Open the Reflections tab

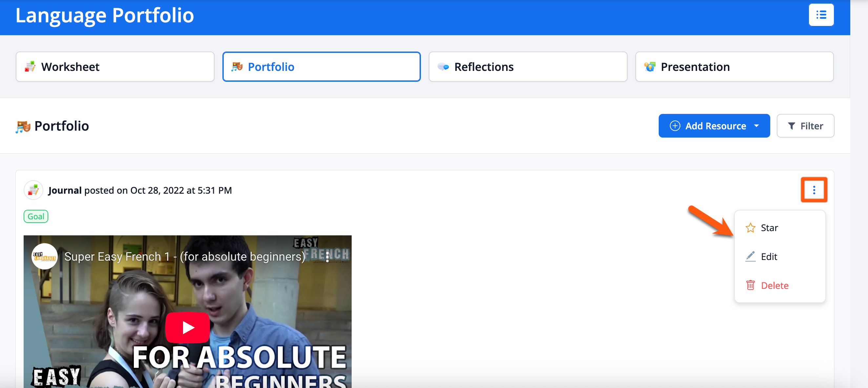coord(528,67)
